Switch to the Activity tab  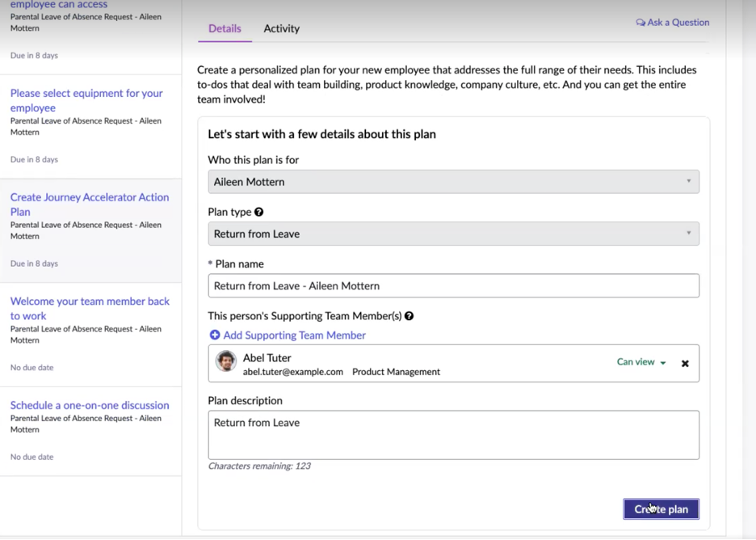pos(282,28)
